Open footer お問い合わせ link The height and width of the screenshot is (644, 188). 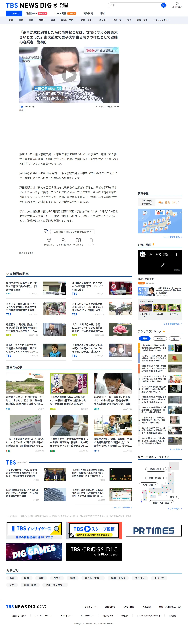pos(108,616)
